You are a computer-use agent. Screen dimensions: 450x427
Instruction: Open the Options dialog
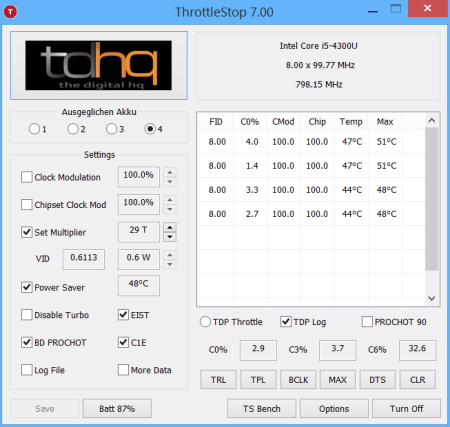tap(334, 408)
